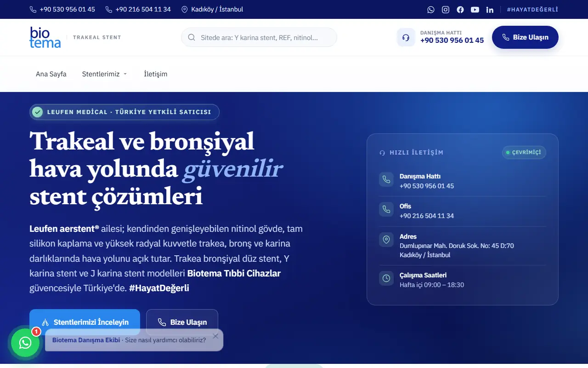Viewport: 588px width, 368px height.
Task: Click the clock icon beside Çalışma Saatleri
Action: tap(386, 278)
